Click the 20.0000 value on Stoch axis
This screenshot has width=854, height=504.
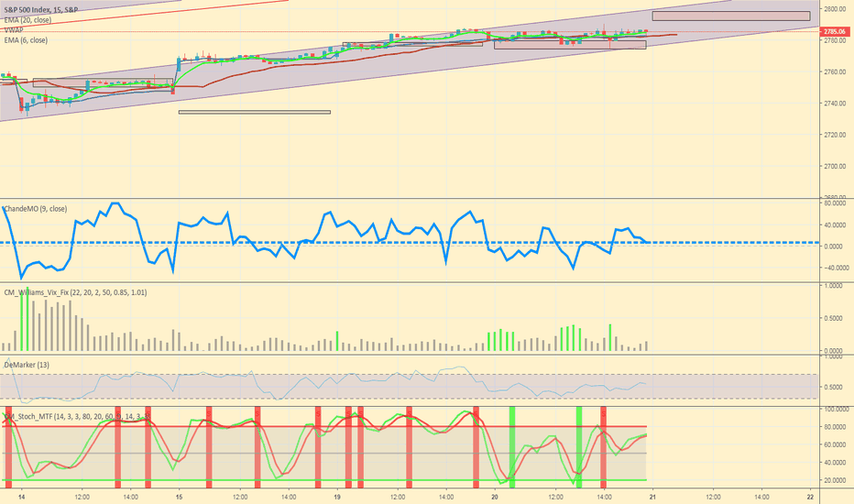coord(836,480)
